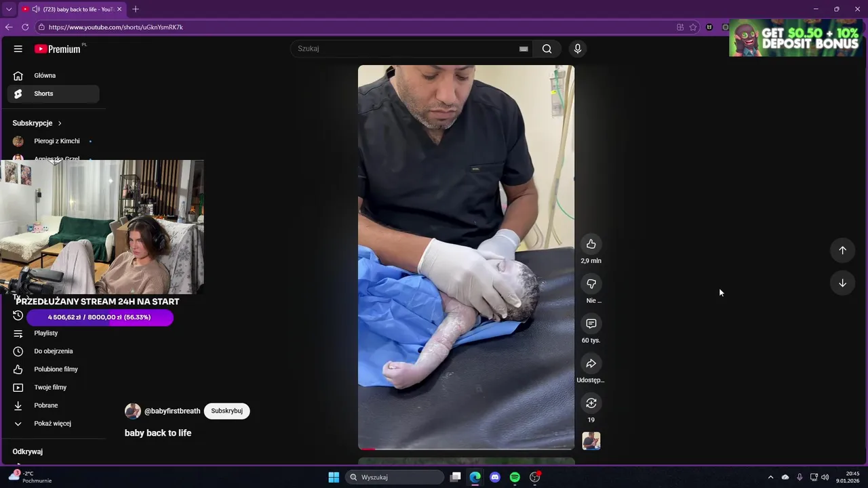Open Polubione filmy liked videos

(x=53, y=369)
